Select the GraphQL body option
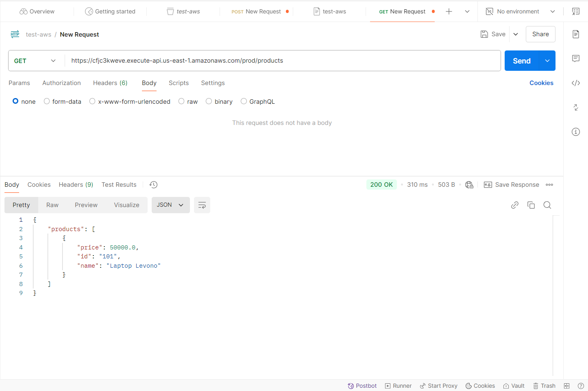 coord(244,101)
